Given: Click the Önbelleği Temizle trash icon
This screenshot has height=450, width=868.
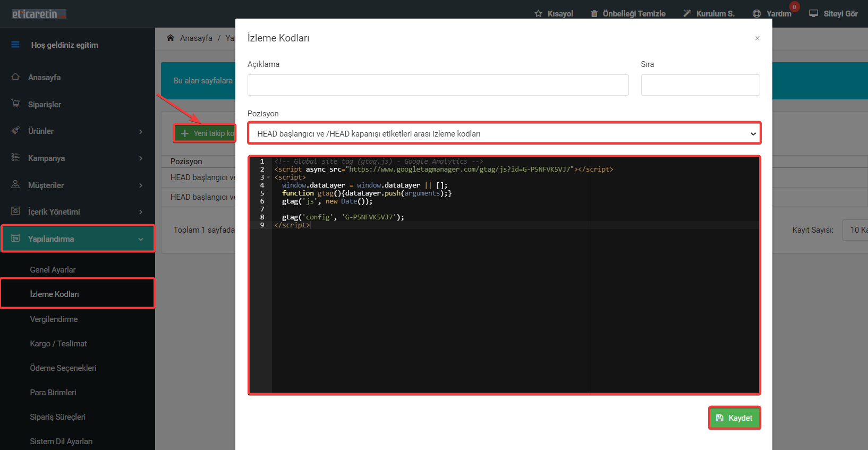Looking at the screenshot, I should click(x=594, y=14).
